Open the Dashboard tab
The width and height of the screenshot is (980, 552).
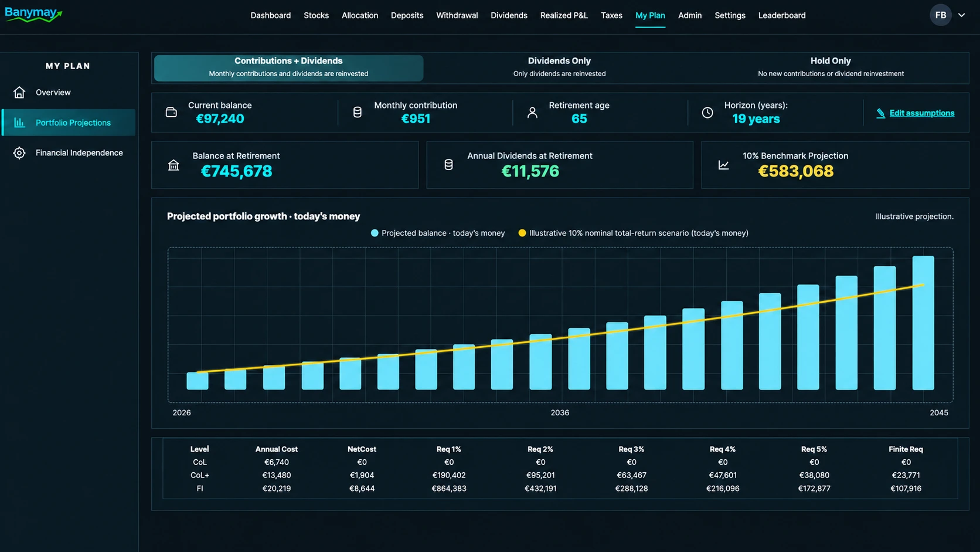coord(270,15)
